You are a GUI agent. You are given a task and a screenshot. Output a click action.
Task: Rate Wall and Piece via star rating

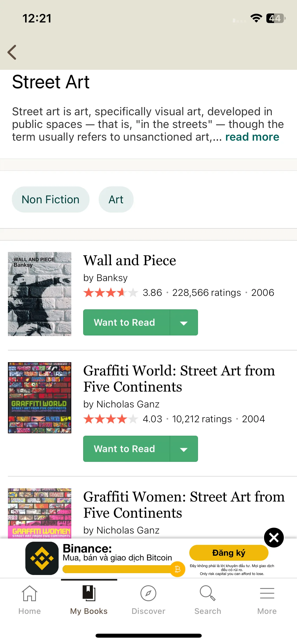(111, 293)
